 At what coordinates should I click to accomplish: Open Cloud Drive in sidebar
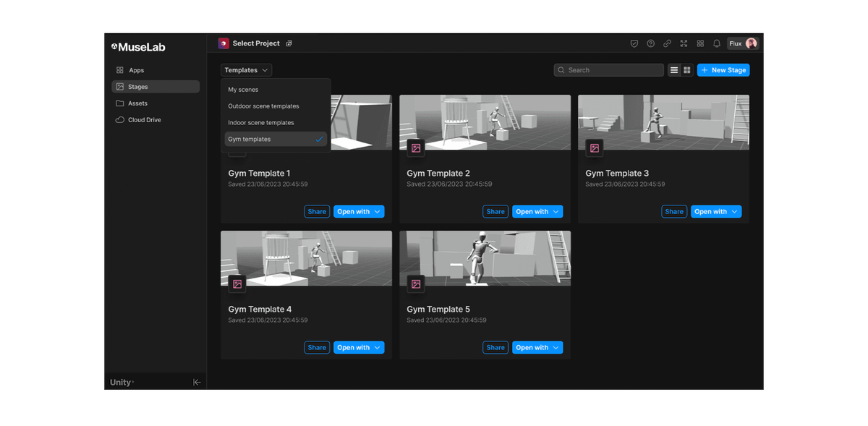tap(156, 120)
